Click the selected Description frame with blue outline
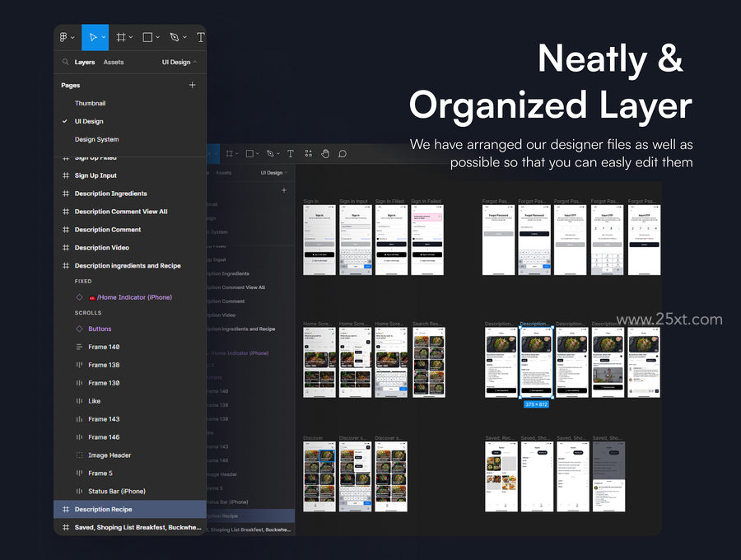Image resolution: width=741 pixels, height=560 pixels. [536, 362]
